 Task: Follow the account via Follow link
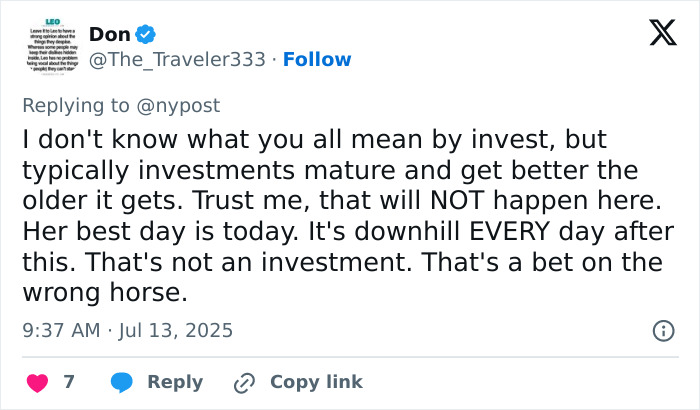point(315,60)
